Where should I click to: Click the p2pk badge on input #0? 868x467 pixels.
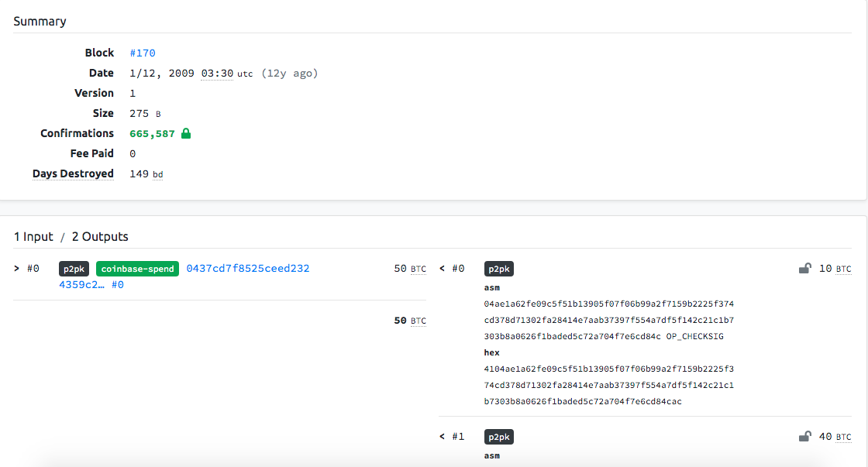[x=74, y=269]
